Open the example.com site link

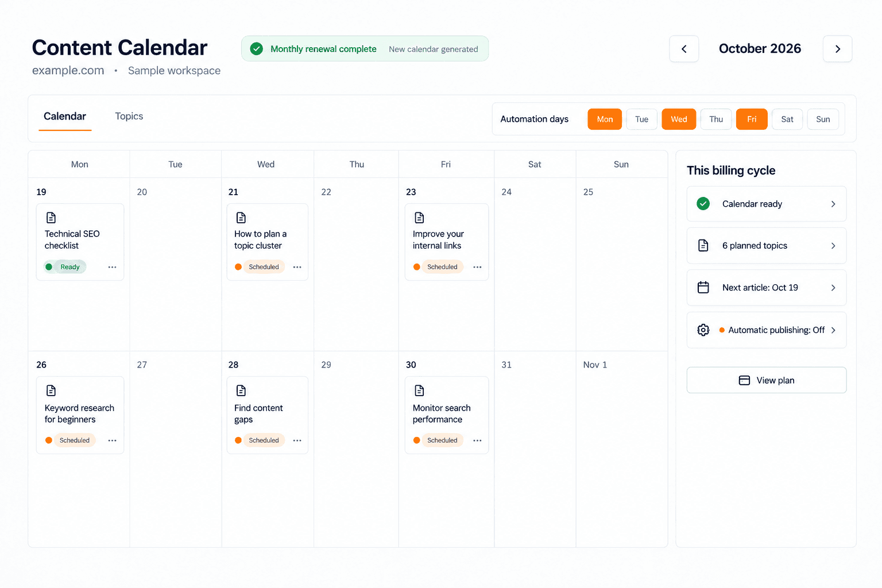[x=68, y=71]
